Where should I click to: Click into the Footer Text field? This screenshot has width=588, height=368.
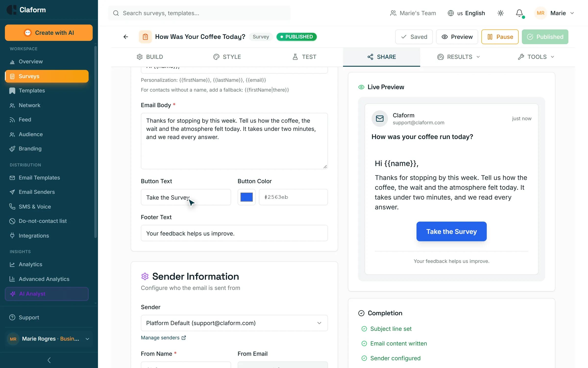click(x=234, y=233)
